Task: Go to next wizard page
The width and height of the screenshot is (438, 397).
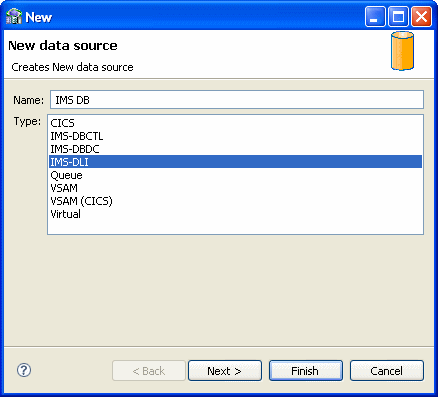Action: 225,370
